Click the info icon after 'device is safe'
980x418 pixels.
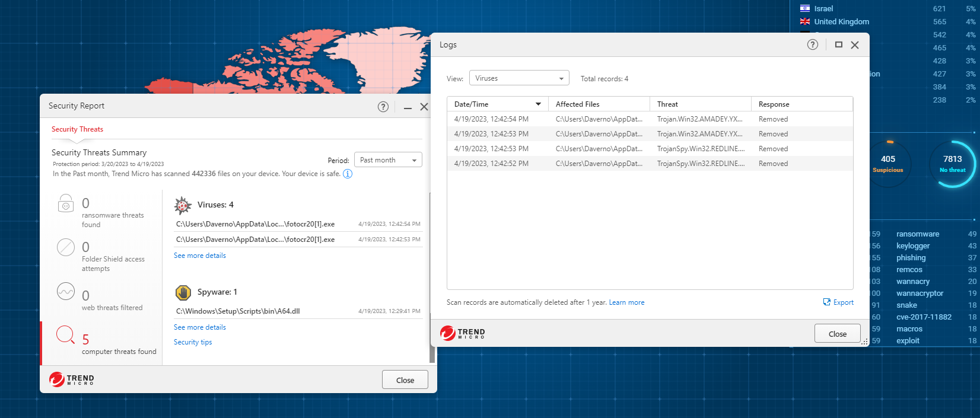click(x=348, y=174)
